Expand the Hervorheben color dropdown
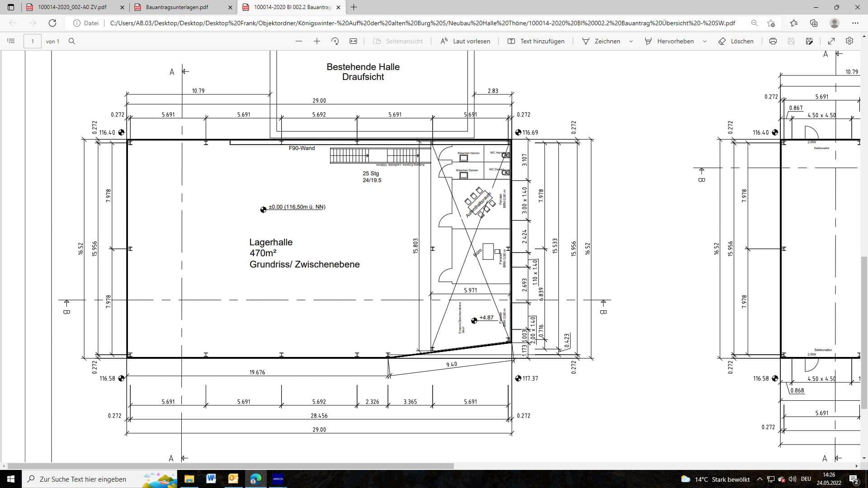Screen dimensions: 868x488 click(x=705, y=41)
